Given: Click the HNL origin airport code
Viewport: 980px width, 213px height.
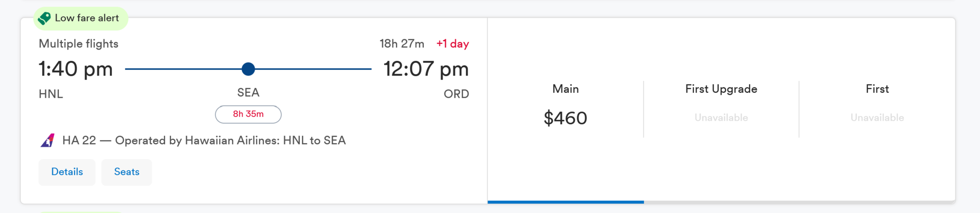Looking at the screenshot, I should click(51, 94).
